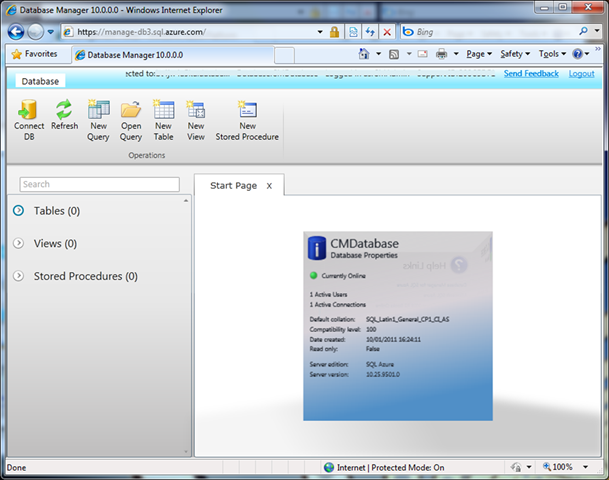Open the Print options dropdown arrow
The image size is (609, 480).
(x=456, y=54)
